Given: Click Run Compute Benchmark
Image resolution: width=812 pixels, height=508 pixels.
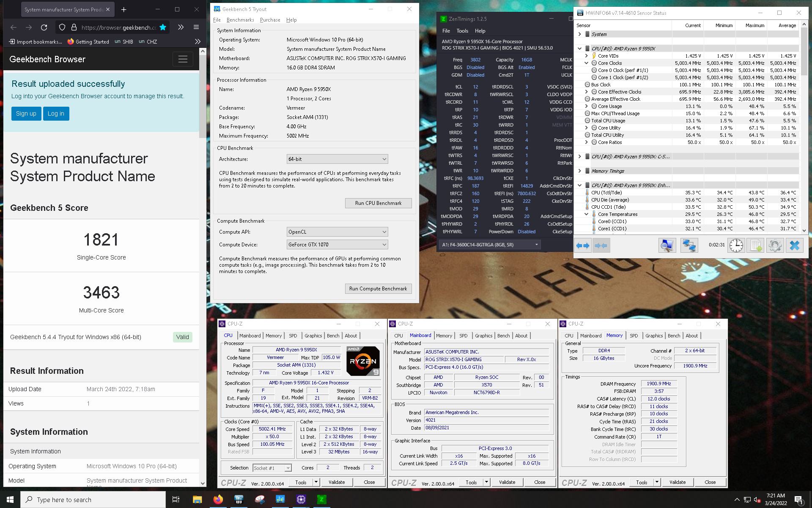Looking at the screenshot, I should click(378, 289).
